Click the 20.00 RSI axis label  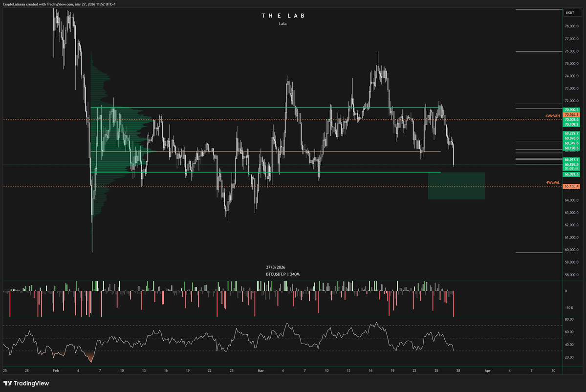(569, 357)
